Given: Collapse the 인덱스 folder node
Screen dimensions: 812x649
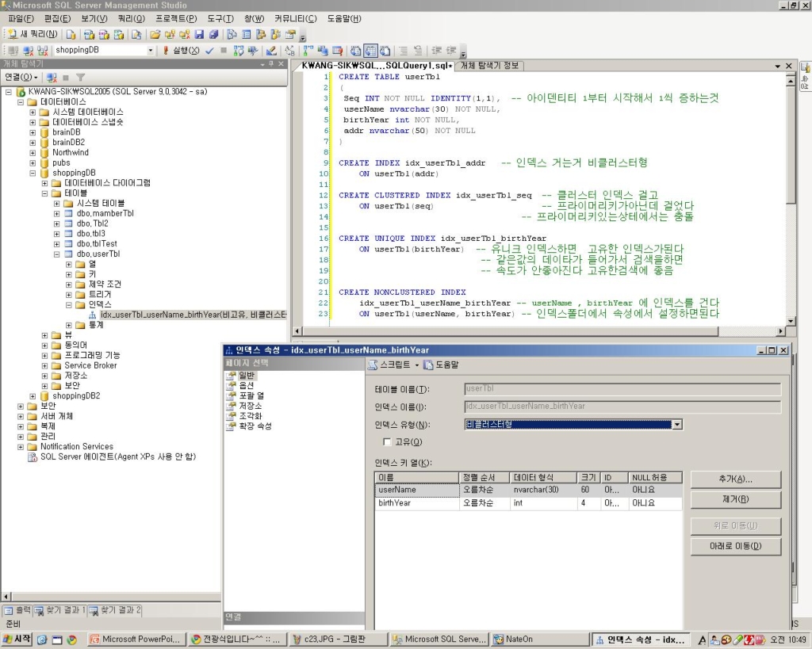Looking at the screenshot, I should [x=69, y=305].
